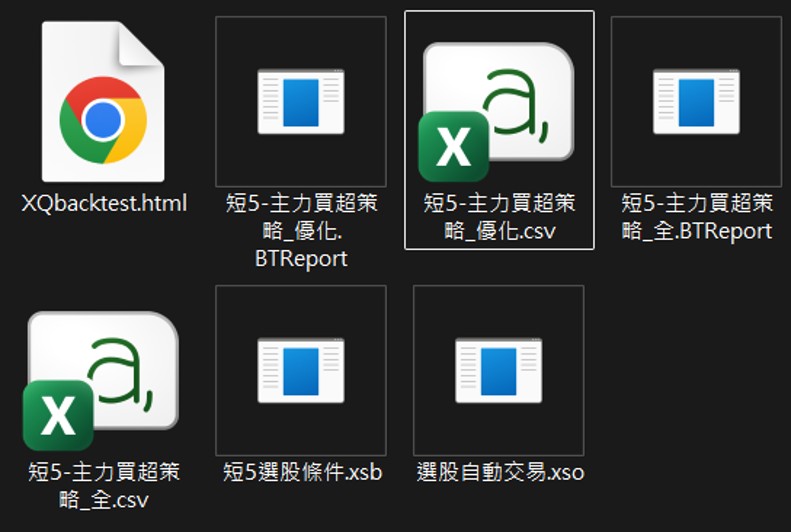Click the 短5-主力買超策略_全.csv filename text
The image size is (791, 532).
(x=104, y=485)
